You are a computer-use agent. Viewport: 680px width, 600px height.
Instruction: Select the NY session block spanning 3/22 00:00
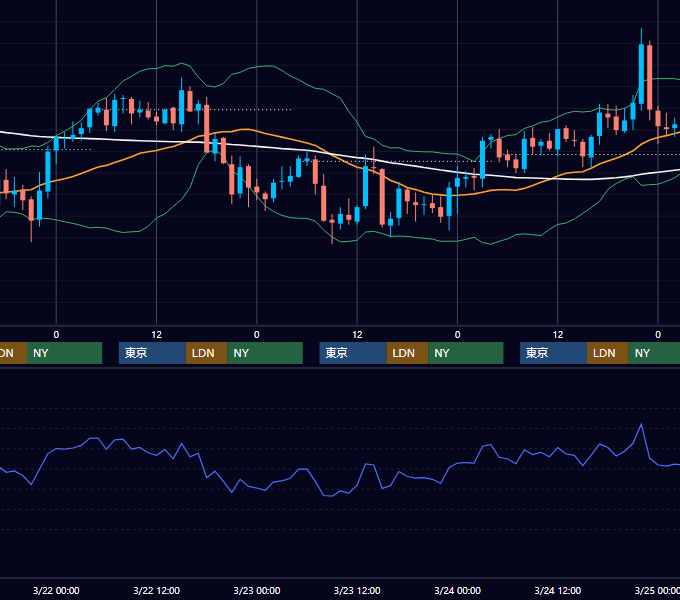[x=65, y=353]
